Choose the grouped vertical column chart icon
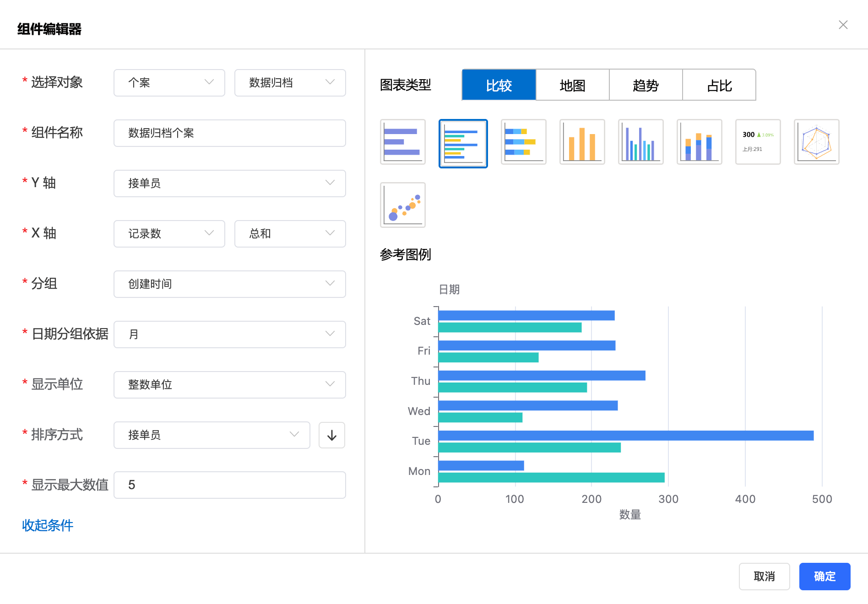This screenshot has height=604, width=868. click(640, 142)
